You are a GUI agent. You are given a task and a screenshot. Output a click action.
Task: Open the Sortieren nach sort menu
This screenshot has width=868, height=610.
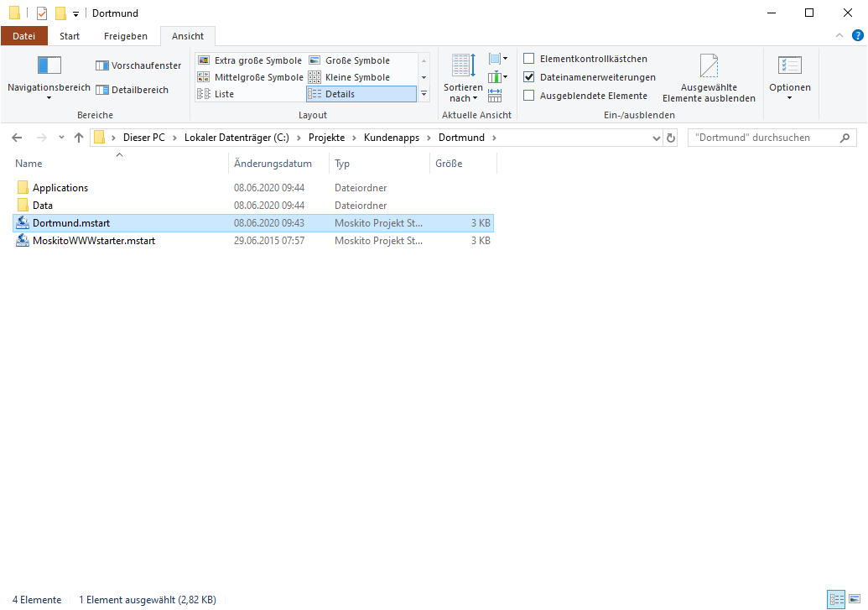point(463,92)
